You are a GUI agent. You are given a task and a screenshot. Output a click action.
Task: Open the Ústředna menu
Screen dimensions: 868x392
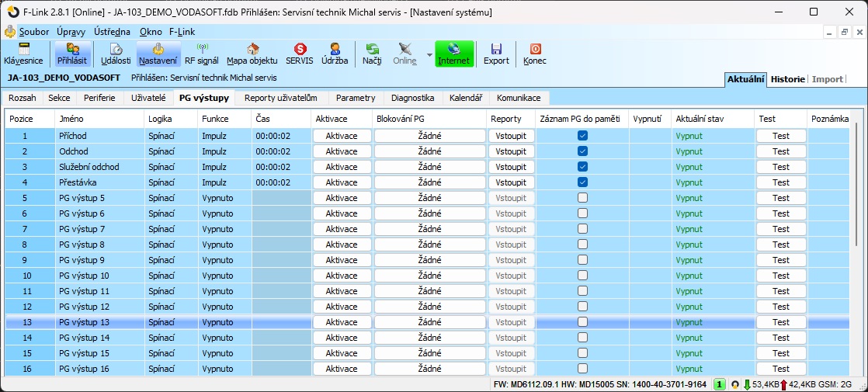[112, 32]
